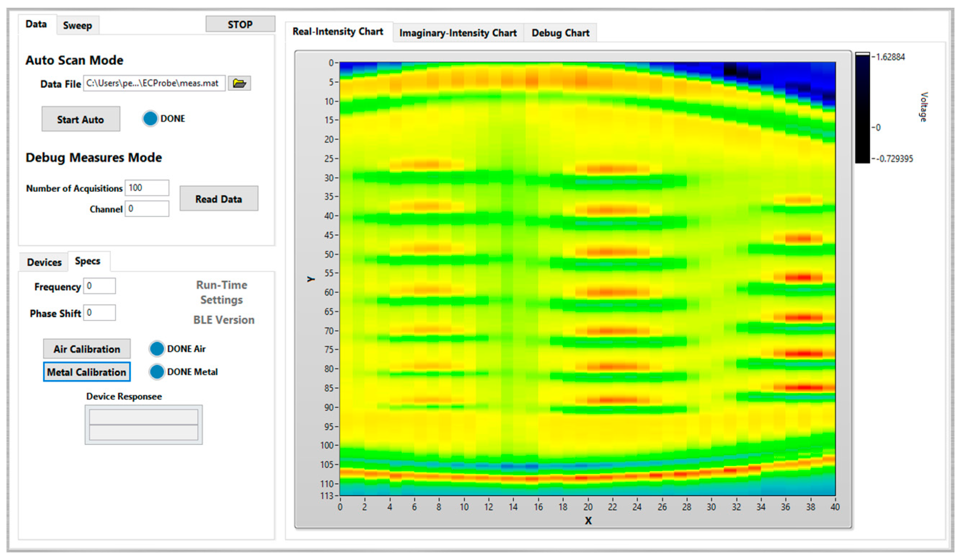Click the folder browse icon beside Data File
Viewport: 960px width, 560px height.
coord(239,83)
